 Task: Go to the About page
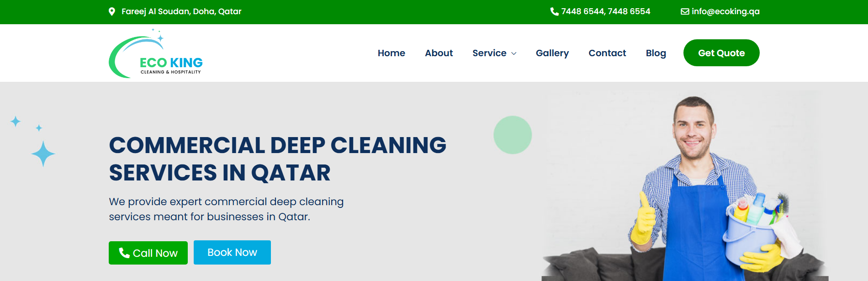click(439, 53)
